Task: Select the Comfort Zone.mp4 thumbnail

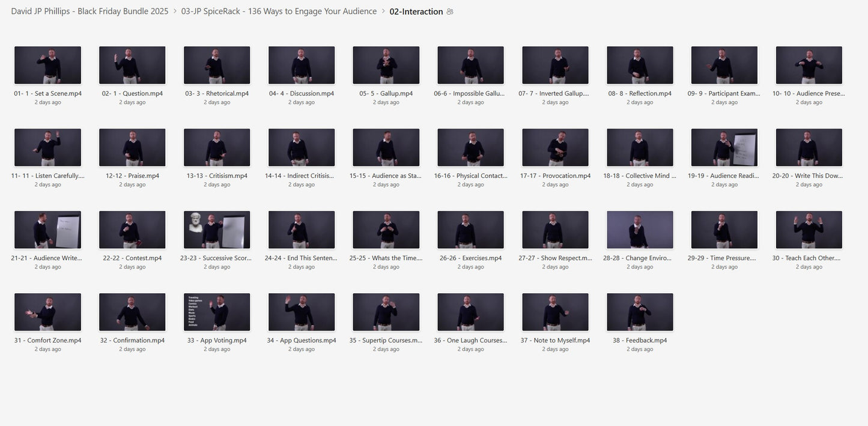Action: [x=47, y=312]
